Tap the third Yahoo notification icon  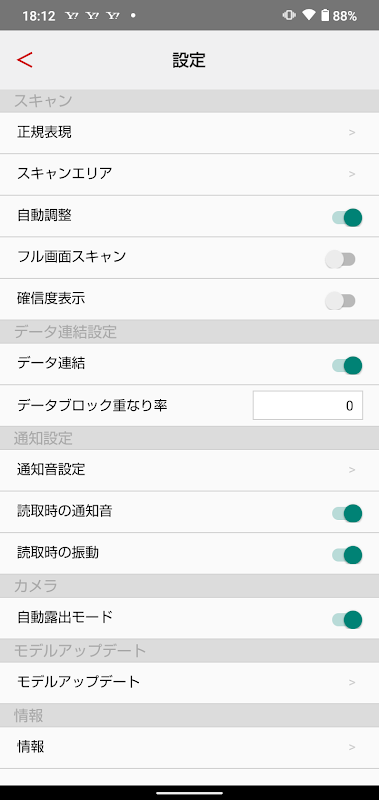[x=113, y=16]
